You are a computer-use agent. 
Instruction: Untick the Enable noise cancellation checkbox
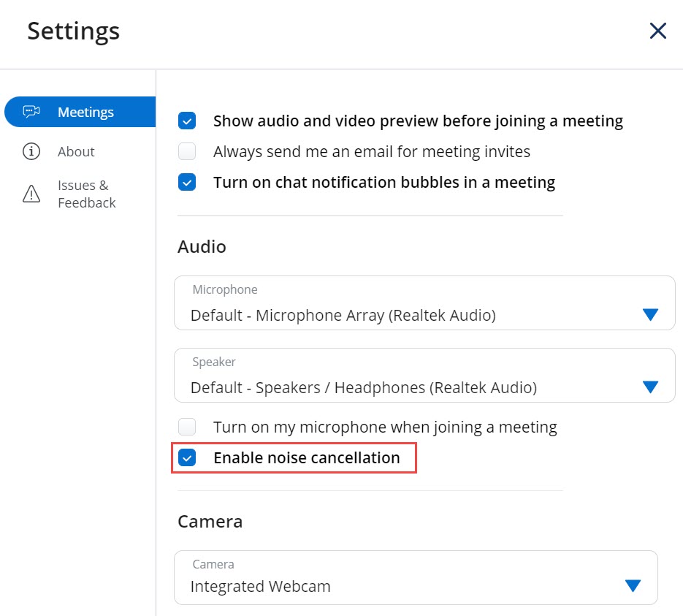pos(188,458)
